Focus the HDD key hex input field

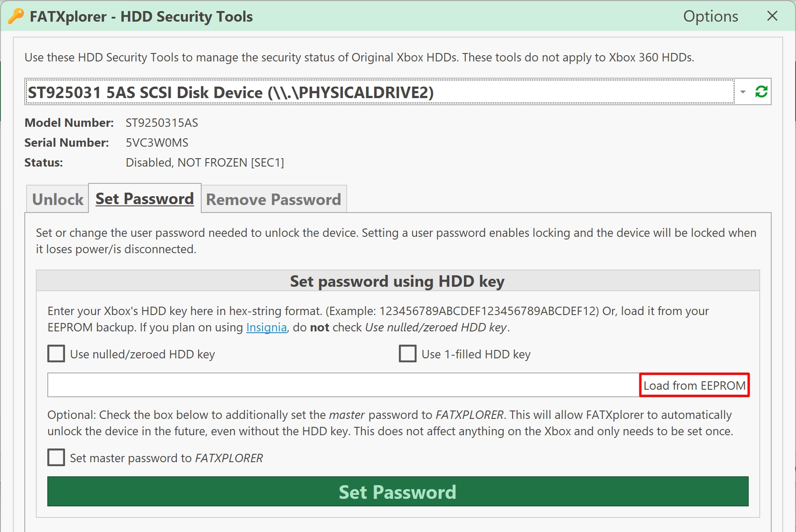(343, 385)
